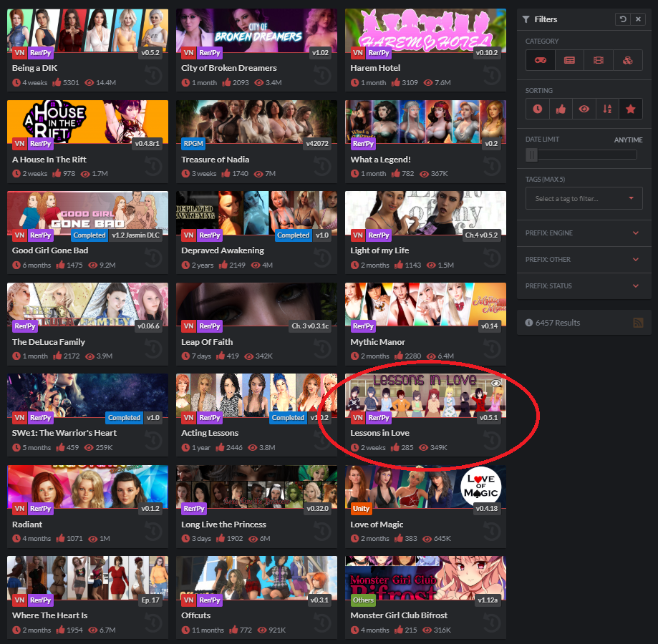Click the Ep. 17 version label
The image size is (658, 644).
pyautogui.click(x=150, y=600)
